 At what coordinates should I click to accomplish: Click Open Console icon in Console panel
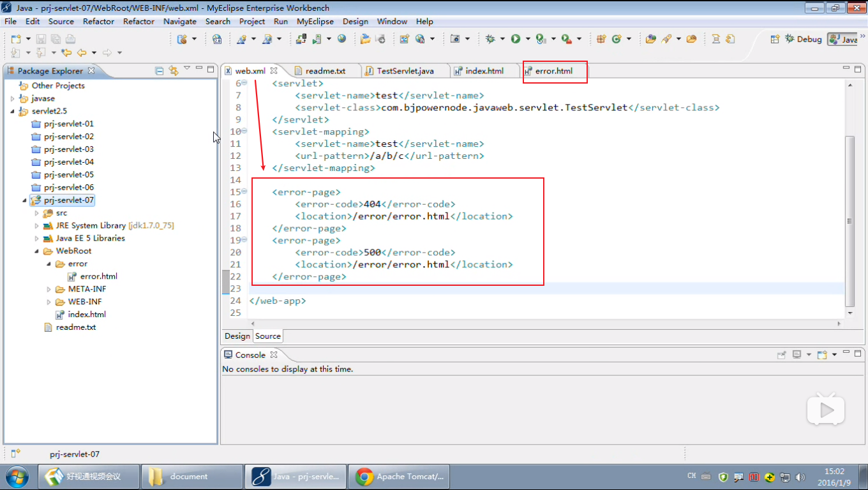(x=822, y=355)
